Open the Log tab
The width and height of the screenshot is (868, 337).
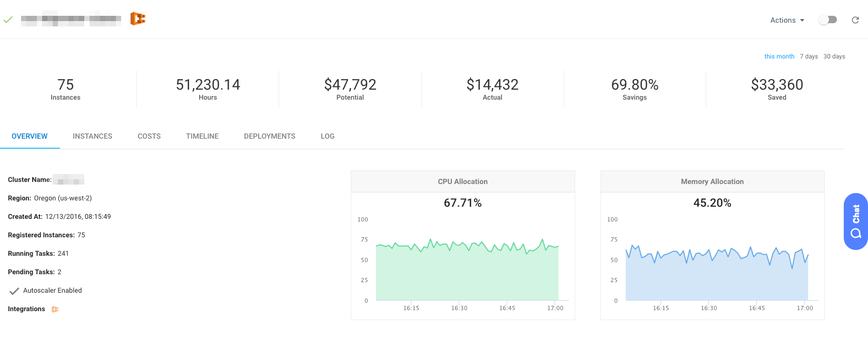pos(327,136)
